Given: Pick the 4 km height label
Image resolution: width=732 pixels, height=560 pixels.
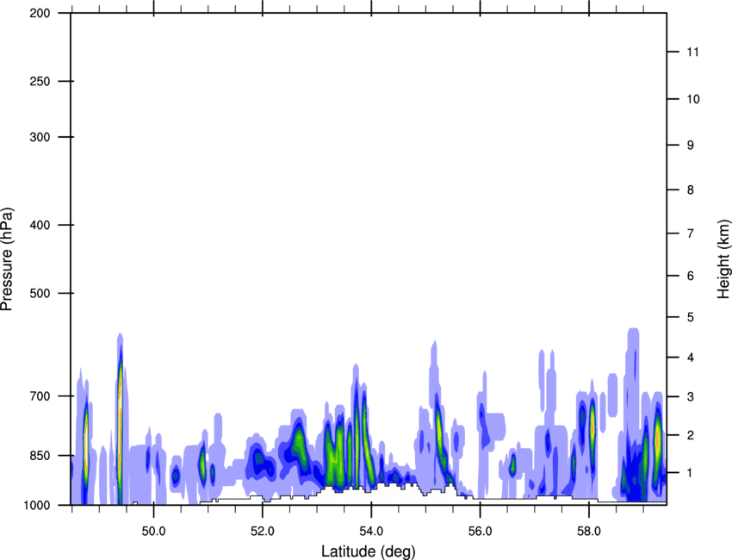Looking at the screenshot, I should tap(691, 358).
